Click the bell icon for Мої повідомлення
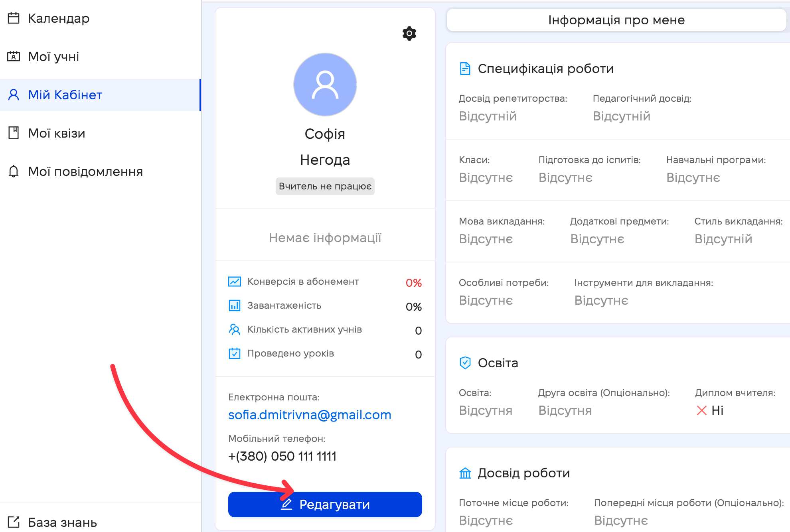 point(14,171)
